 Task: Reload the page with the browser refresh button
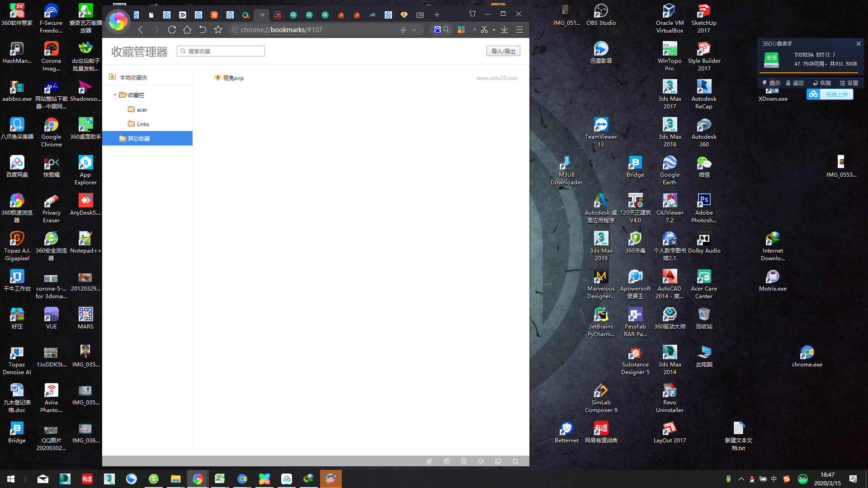[x=172, y=30]
